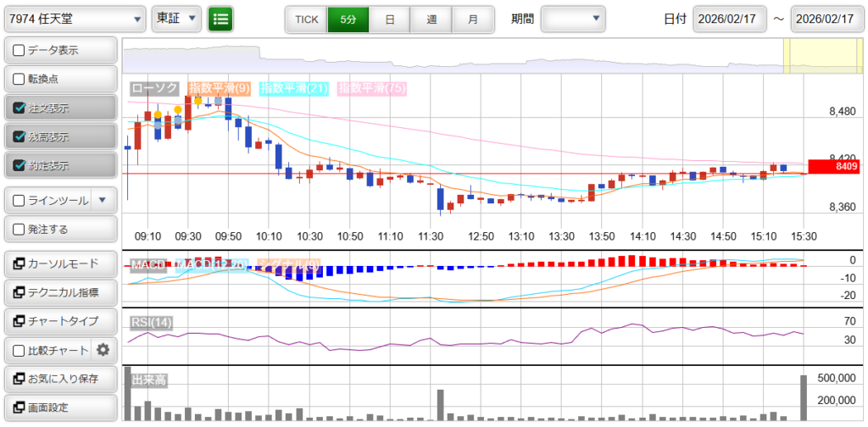Image resolution: width=868 pixels, height=427 pixels.
Task: Open 画面設定 screen settings
Action: pyautogui.click(x=58, y=408)
